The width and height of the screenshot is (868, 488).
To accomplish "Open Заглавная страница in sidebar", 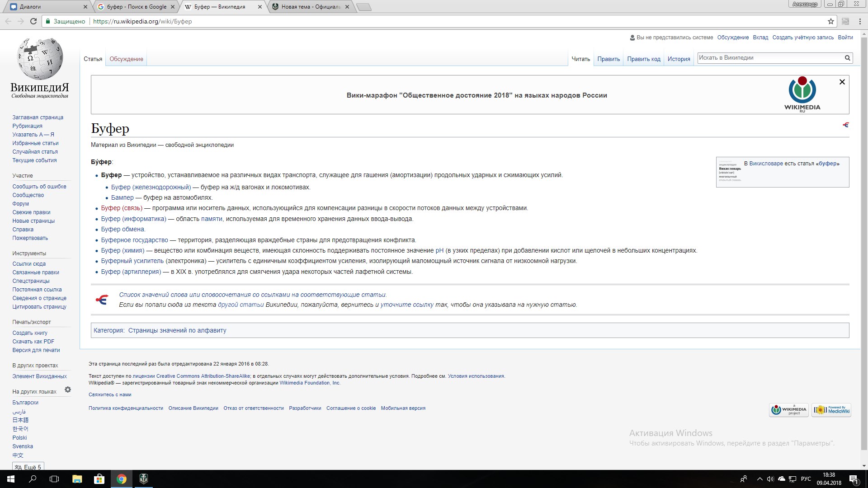I will 38,117.
